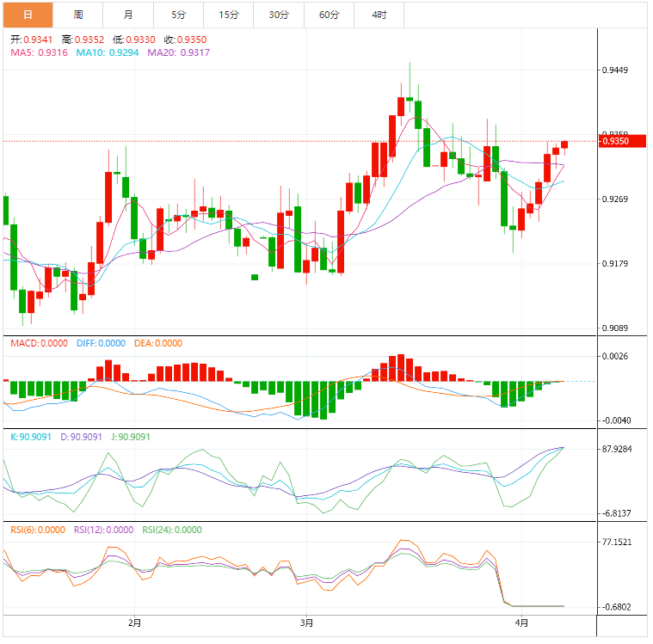653x644 pixels.
Task: Select the DEA value label
Action: click(x=158, y=343)
